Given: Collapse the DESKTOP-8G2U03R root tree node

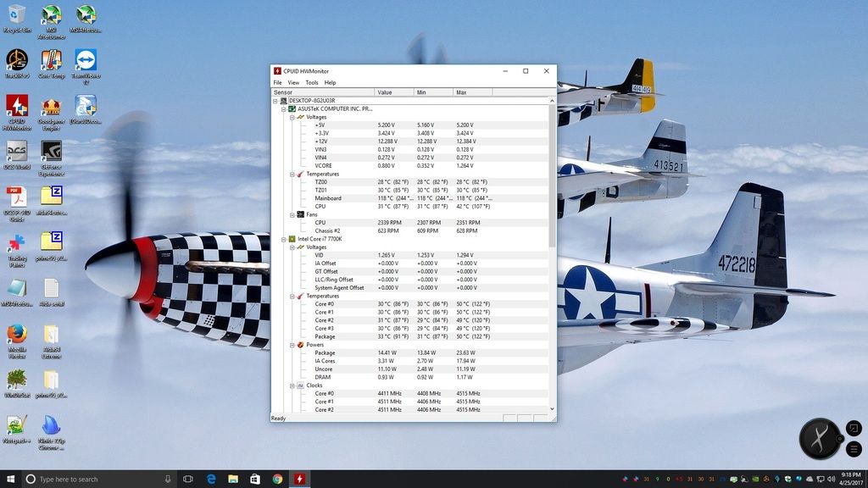Looking at the screenshot, I should [275, 101].
